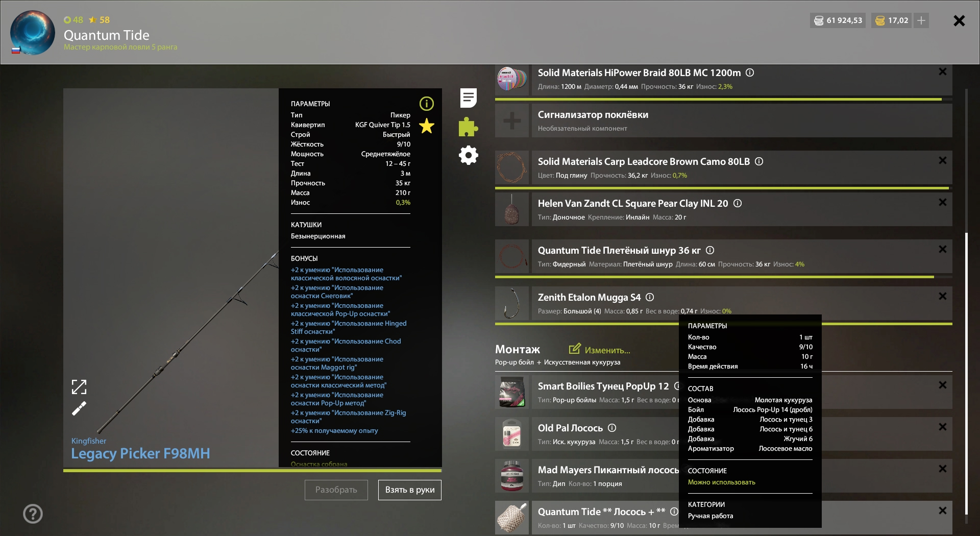Viewport: 980px width, 536px height.
Task: Show rod info with green circled i icon
Action: [427, 104]
